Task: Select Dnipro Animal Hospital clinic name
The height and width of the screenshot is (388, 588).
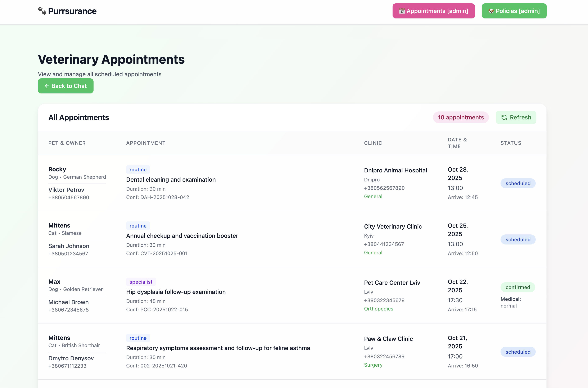Action: [x=395, y=170]
